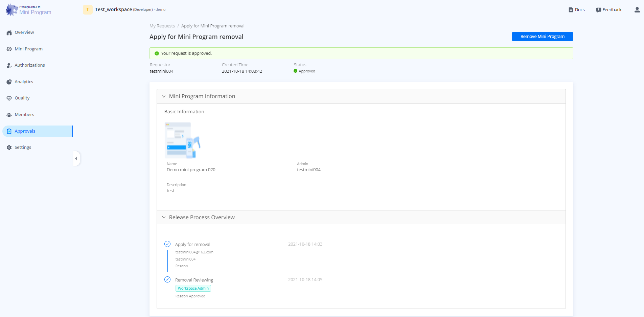Collapse the Release Process Overview section

pyautogui.click(x=164, y=218)
